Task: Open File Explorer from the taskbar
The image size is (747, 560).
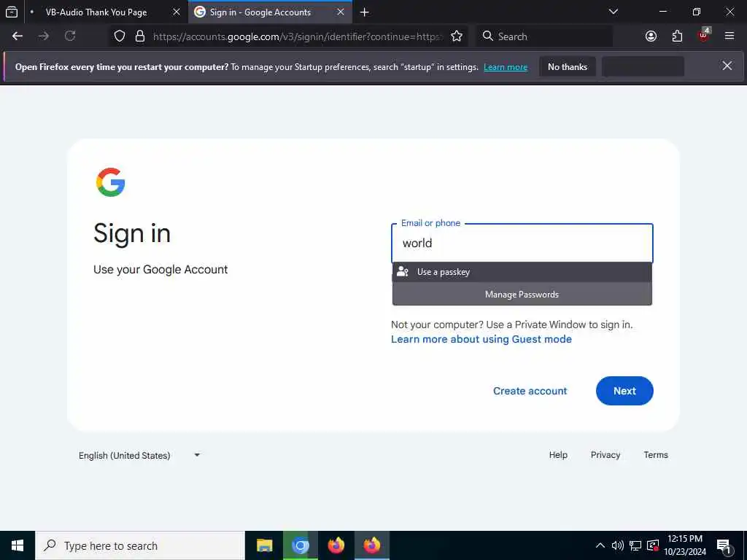Action: coord(264,545)
